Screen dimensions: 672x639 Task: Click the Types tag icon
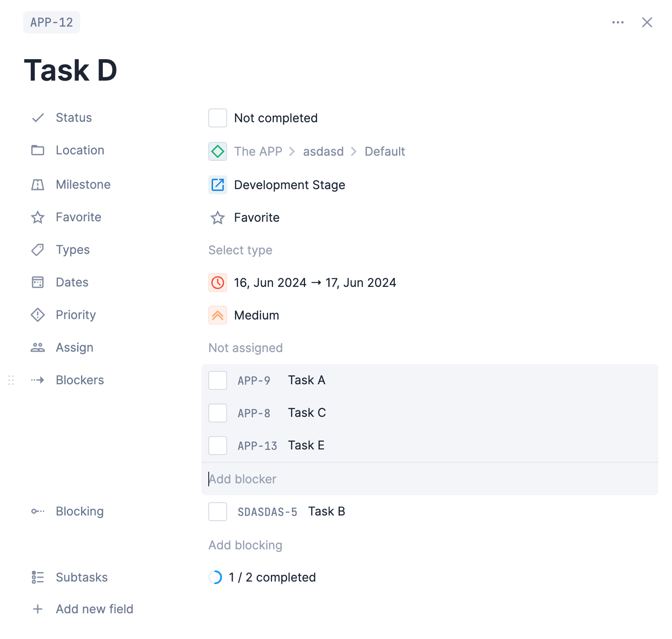click(38, 250)
